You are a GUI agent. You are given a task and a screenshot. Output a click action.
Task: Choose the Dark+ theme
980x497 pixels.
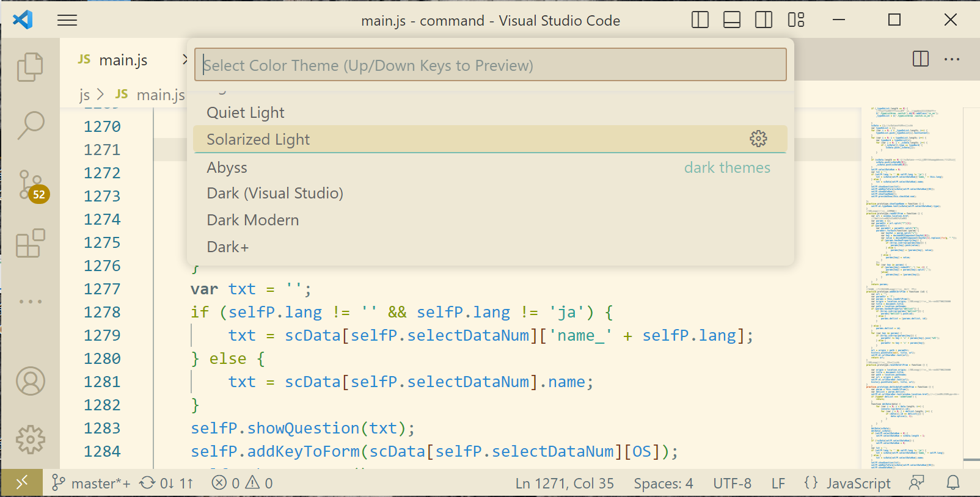point(490,247)
